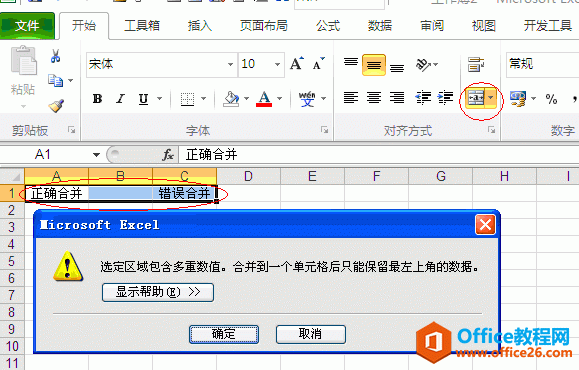Switch to the 开发工具 Developer tab
The image size is (579, 370).
548,25
